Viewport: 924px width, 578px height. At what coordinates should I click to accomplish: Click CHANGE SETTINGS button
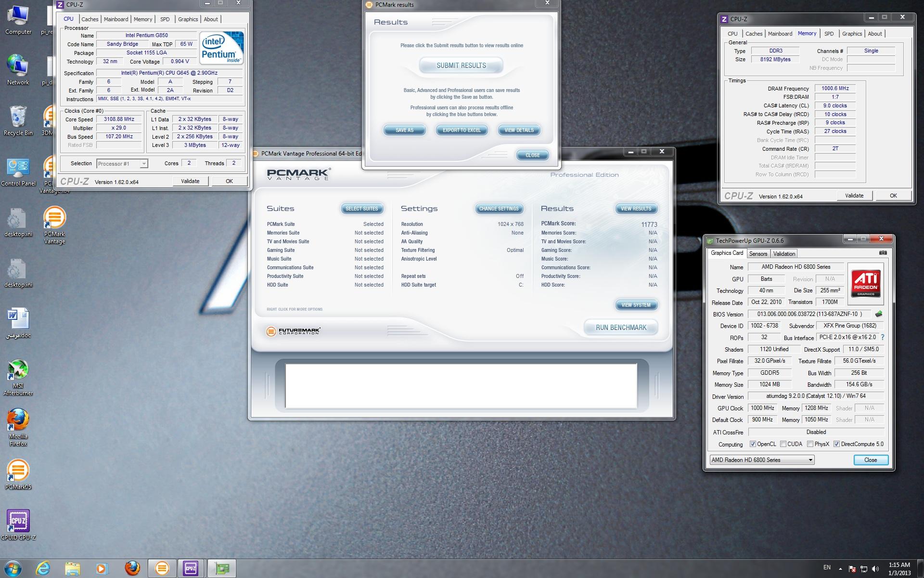499,209
